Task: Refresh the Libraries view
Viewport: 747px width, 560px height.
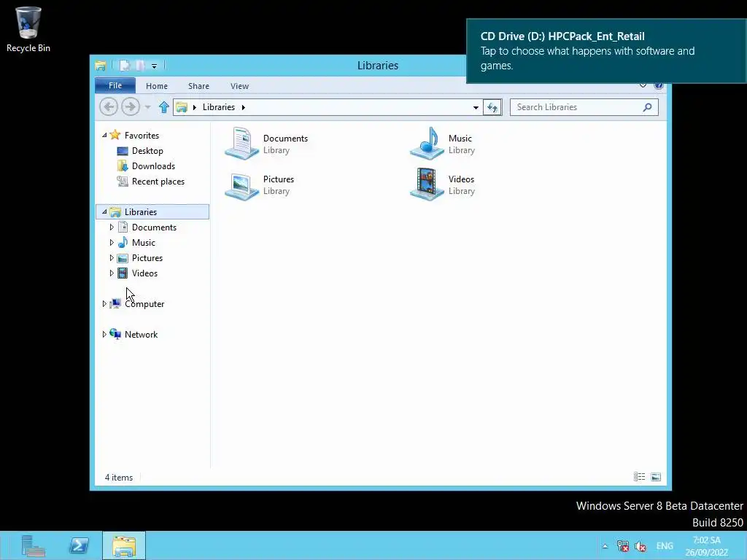Action: point(492,107)
